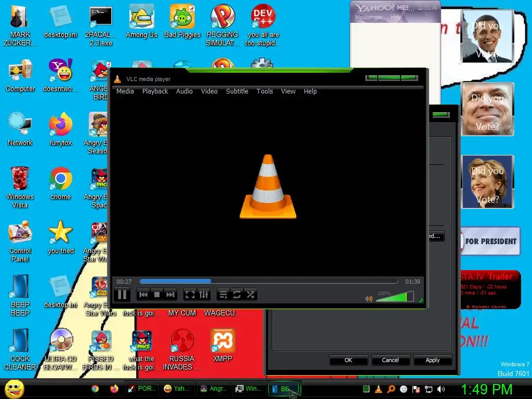Pause playback in VLC media player
This screenshot has height=399, width=532.
[122, 295]
